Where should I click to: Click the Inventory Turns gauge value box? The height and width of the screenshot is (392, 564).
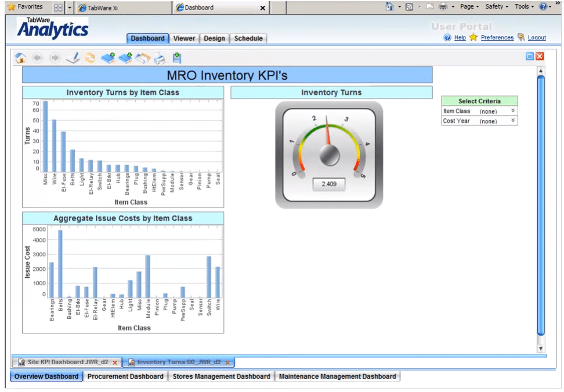click(329, 184)
